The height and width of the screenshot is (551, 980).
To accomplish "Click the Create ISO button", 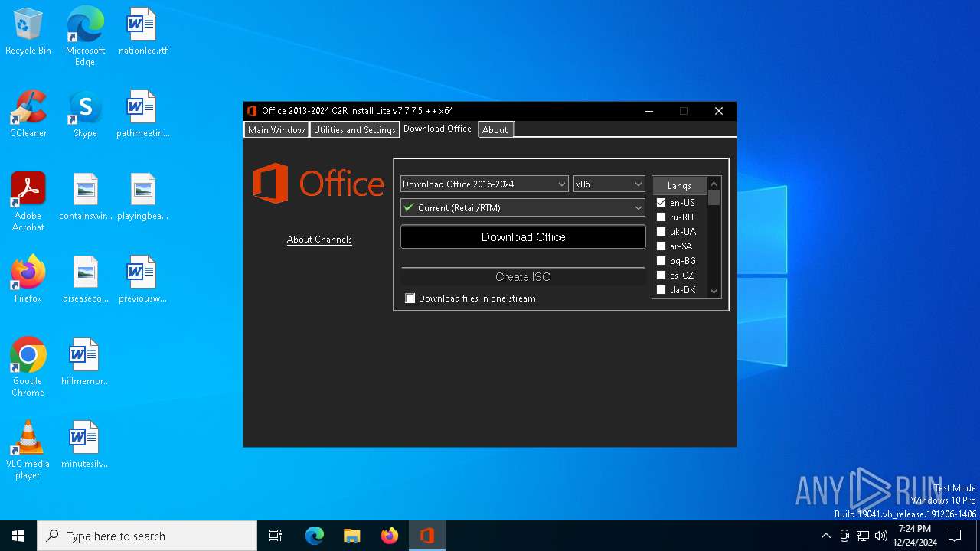I will click(523, 277).
